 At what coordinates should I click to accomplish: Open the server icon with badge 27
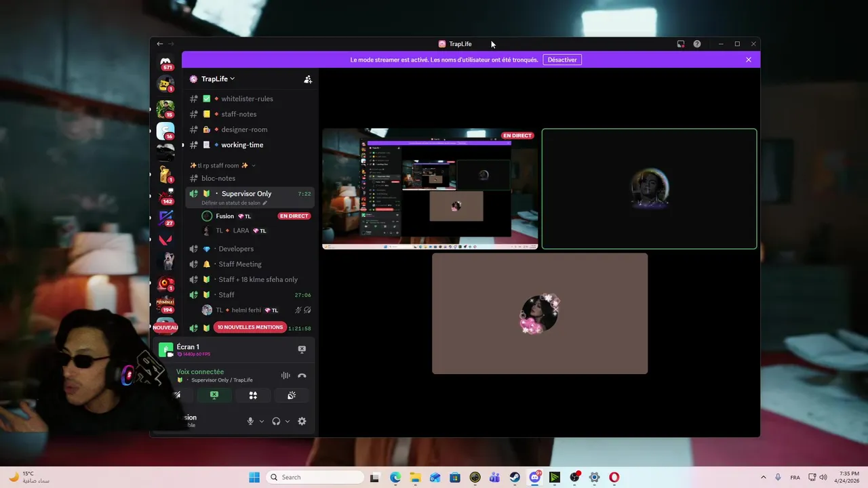tap(165, 218)
